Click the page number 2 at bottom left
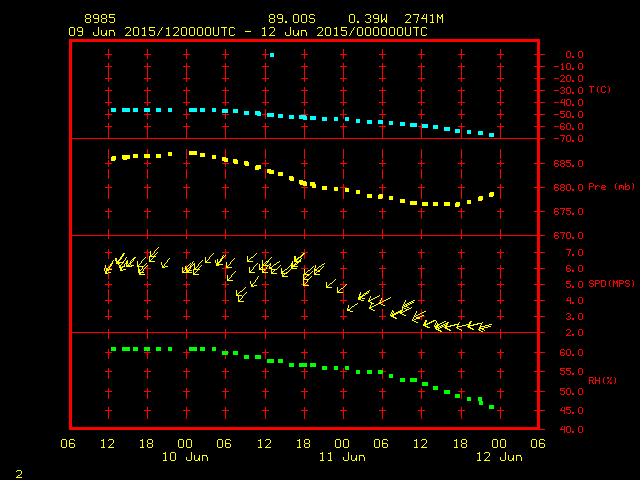The width and height of the screenshot is (640, 480). 19,474
